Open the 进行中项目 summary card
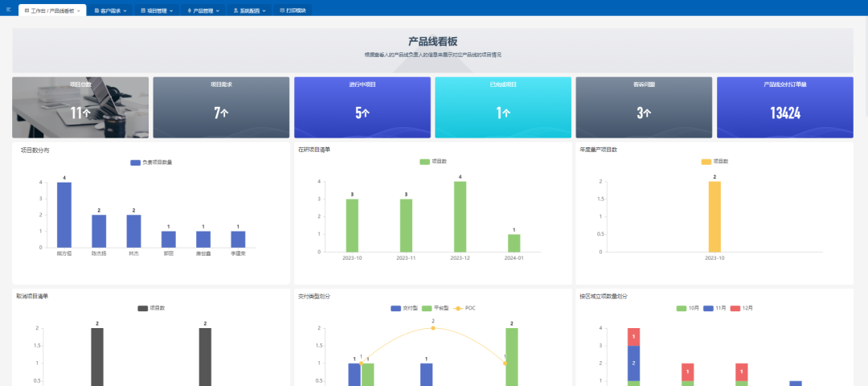The height and width of the screenshot is (386, 868). coord(362,108)
